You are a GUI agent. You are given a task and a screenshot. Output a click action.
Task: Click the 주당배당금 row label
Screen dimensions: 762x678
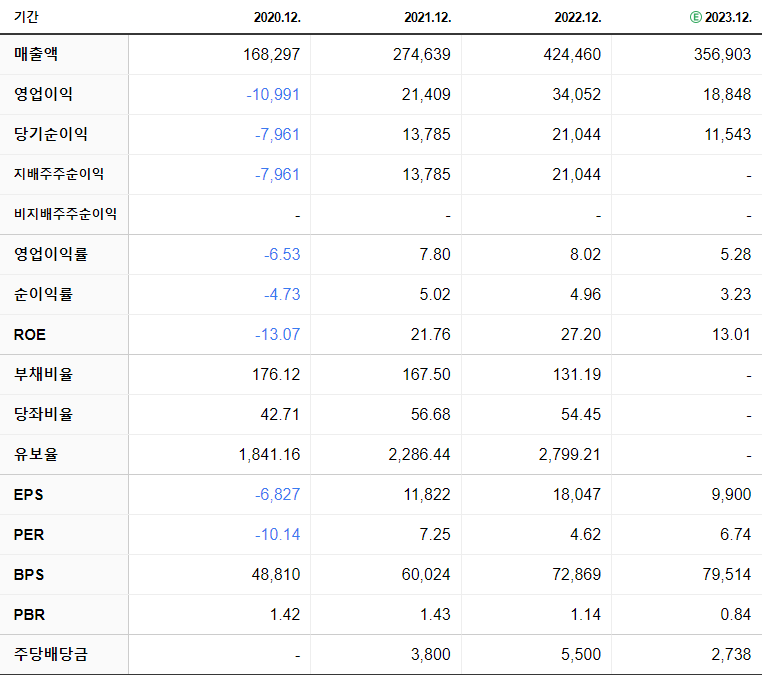[x=51, y=654]
